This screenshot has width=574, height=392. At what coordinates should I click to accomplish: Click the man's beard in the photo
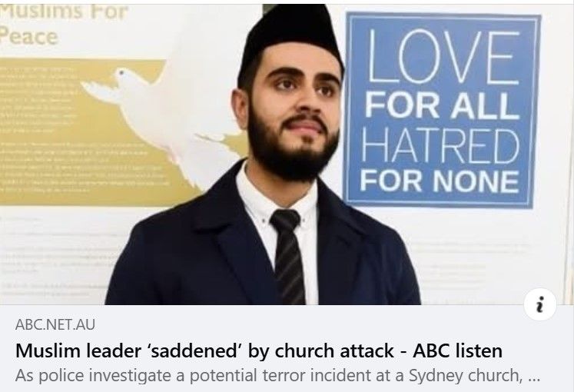click(x=291, y=150)
